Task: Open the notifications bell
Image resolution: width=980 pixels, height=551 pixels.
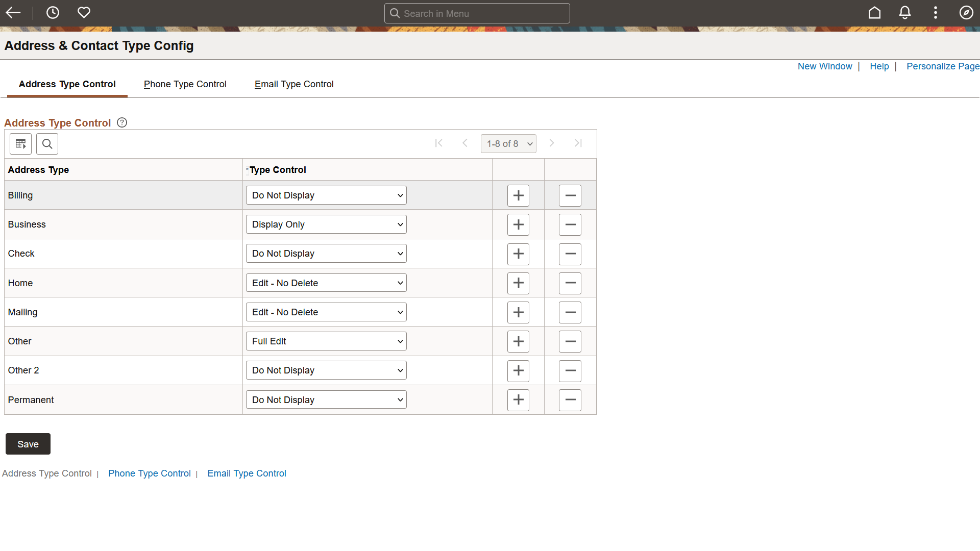Action: pyautogui.click(x=905, y=13)
